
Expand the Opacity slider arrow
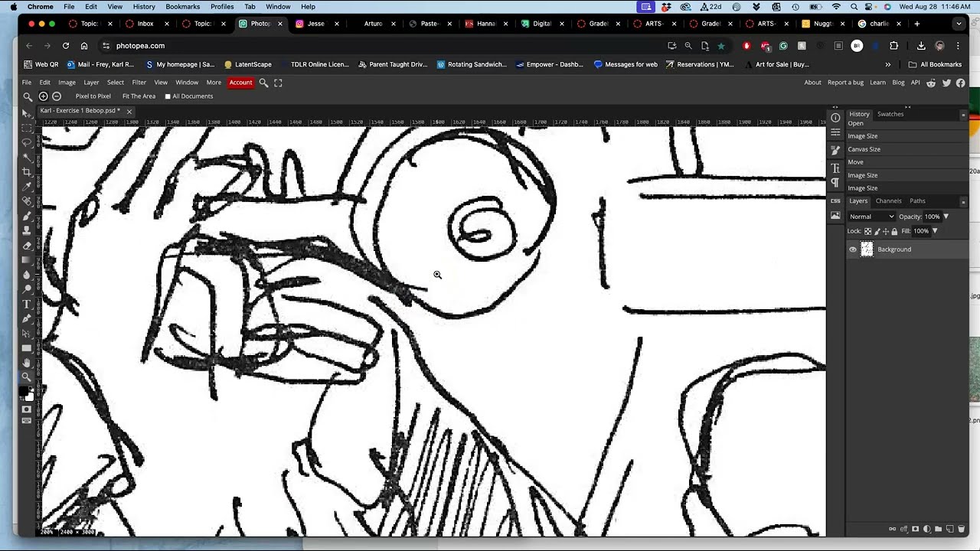coord(946,217)
